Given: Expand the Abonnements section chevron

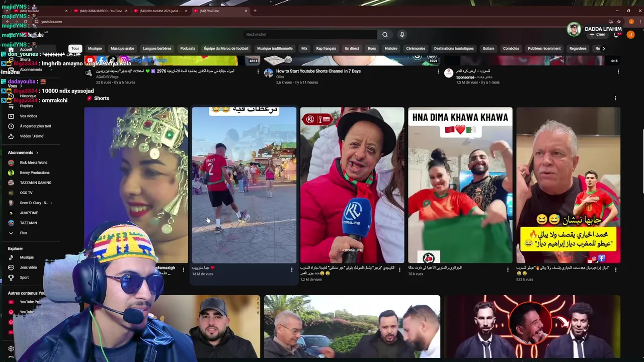Looking at the screenshot, I should click(37, 152).
